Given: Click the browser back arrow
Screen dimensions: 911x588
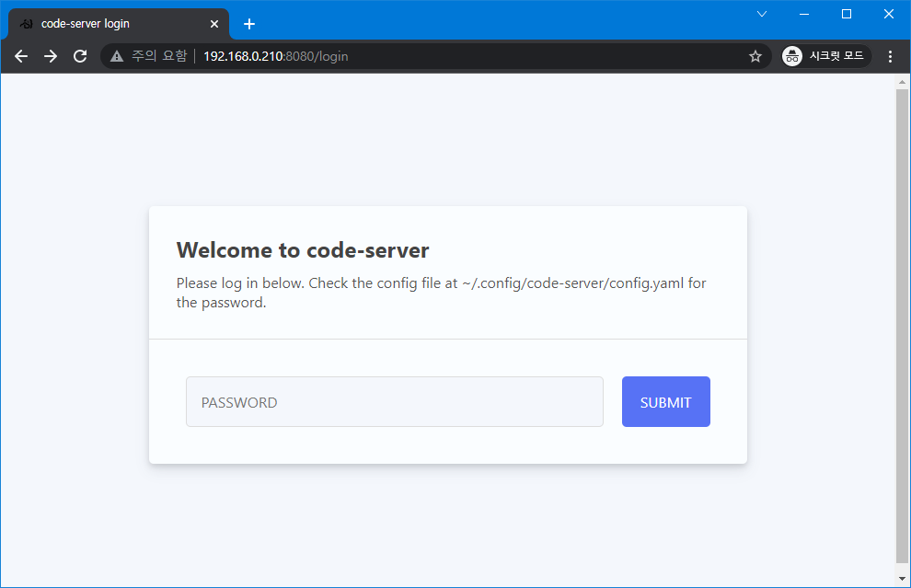Looking at the screenshot, I should [21, 56].
